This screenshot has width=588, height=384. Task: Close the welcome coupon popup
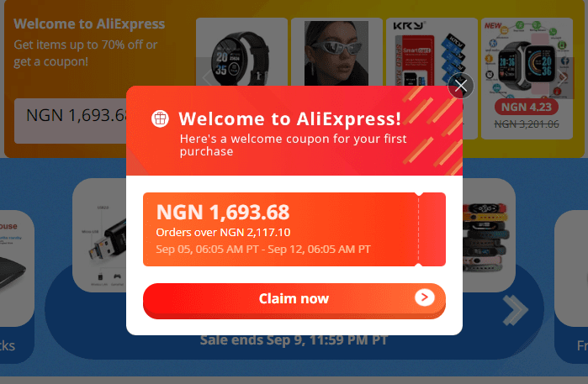pos(460,86)
